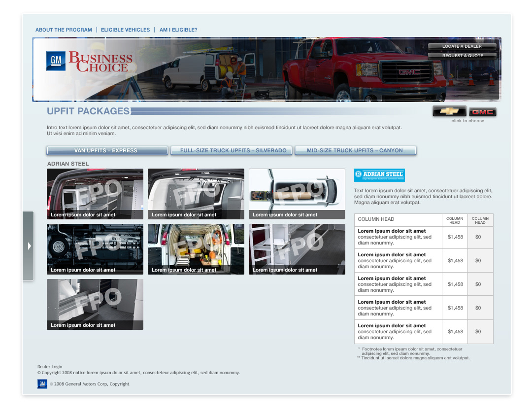Open the first van rear-interior thumbnail
532x419 pixels.
coord(95,194)
